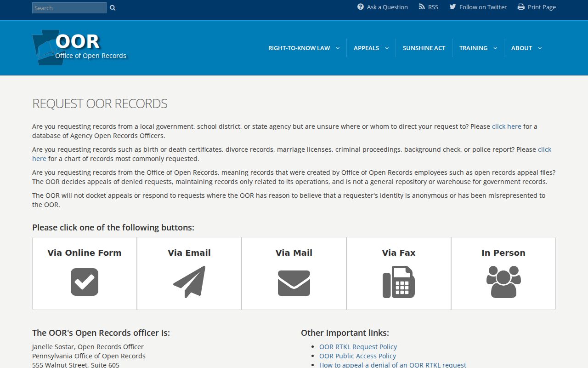Select the paper plane email icon

pyautogui.click(x=189, y=282)
